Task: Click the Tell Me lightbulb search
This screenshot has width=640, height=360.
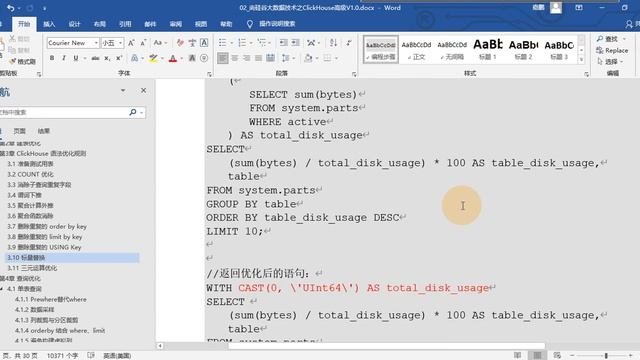Action: click(250, 24)
